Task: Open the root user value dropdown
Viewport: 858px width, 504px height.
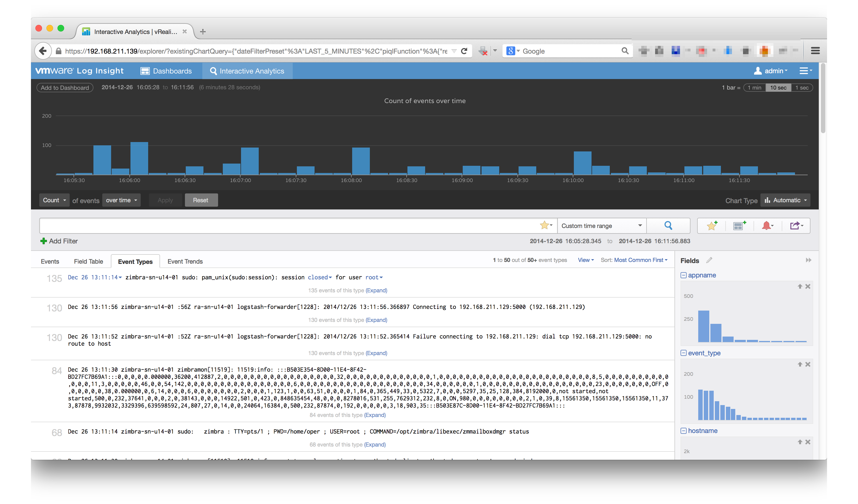Action: pos(374,277)
